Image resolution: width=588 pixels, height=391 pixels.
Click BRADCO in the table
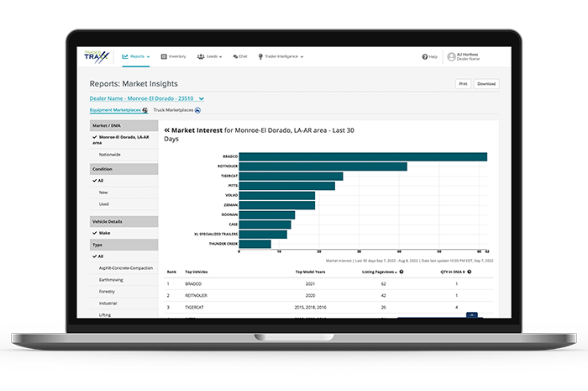pyautogui.click(x=193, y=284)
